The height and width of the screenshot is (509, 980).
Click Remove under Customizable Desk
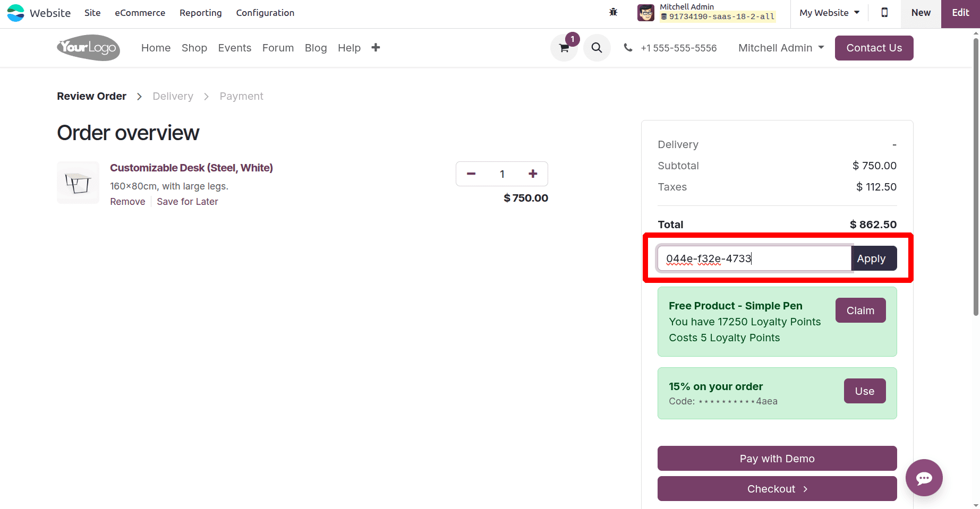(x=127, y=202)
